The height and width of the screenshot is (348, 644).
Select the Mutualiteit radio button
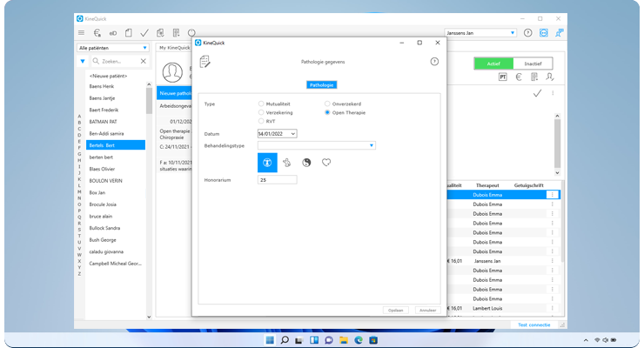point(261,104)
